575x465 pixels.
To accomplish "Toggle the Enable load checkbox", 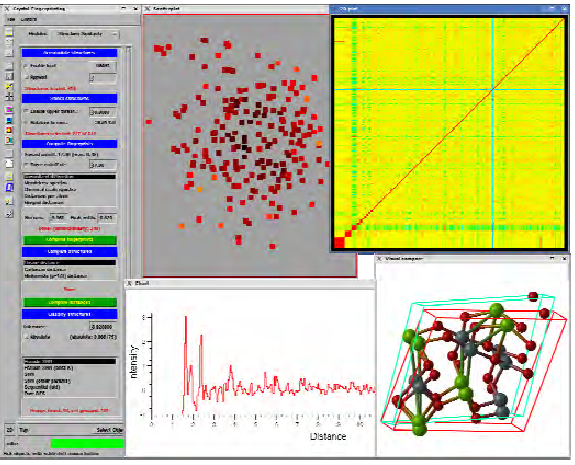I will point(26,66).
